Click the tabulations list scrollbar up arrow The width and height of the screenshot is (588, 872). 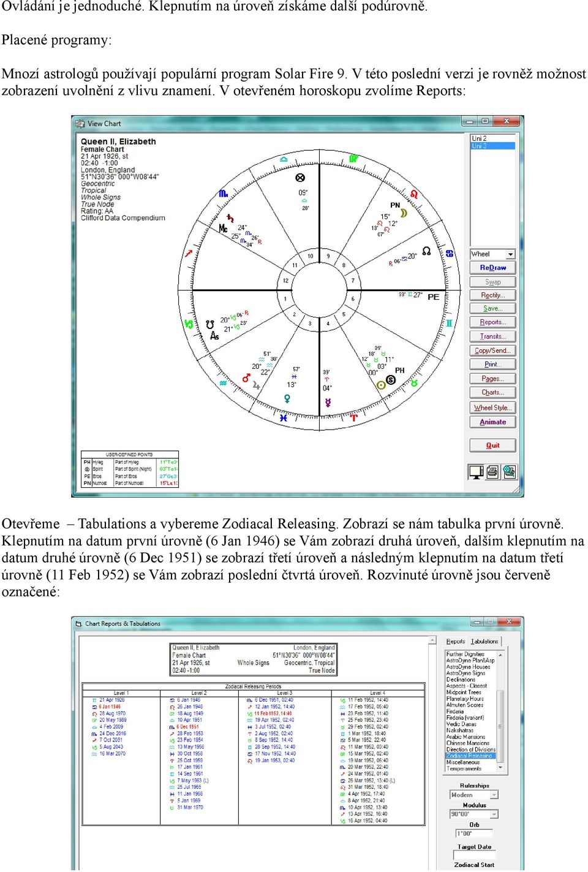pyautogui.click(x=500, y=655)
